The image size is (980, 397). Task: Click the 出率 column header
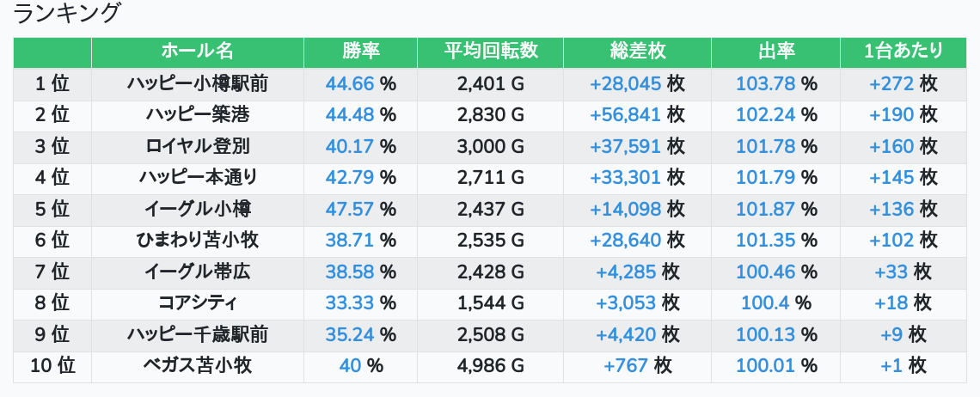pos(775,52)
